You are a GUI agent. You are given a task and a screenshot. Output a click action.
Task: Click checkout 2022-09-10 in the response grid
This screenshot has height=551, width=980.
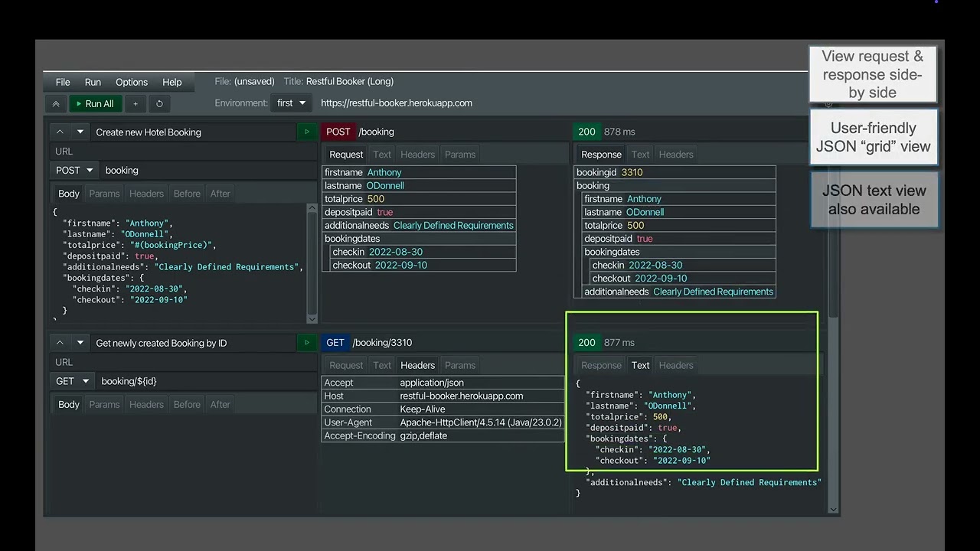[x=682, y=279]
